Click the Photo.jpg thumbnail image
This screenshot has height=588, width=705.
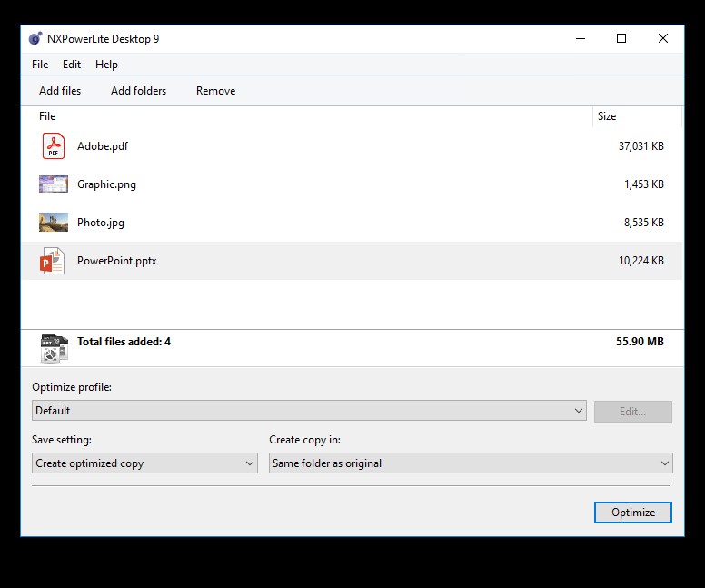[54, 223]
